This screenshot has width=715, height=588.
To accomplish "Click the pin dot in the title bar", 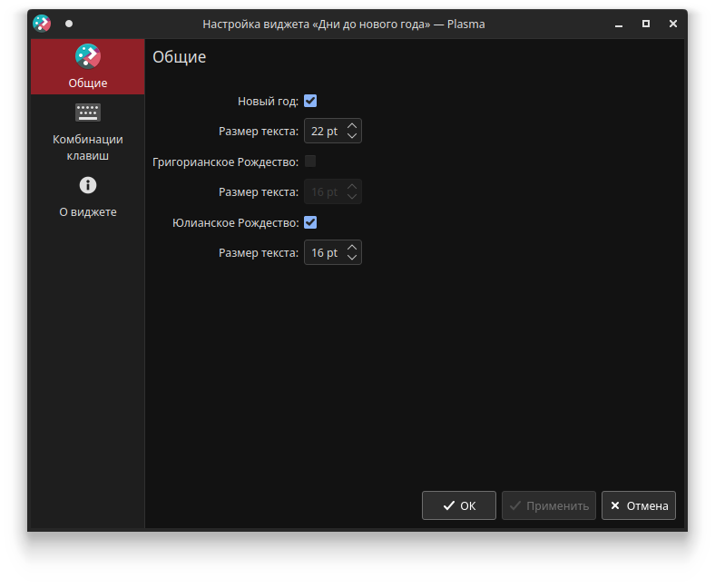I will 69,24.
